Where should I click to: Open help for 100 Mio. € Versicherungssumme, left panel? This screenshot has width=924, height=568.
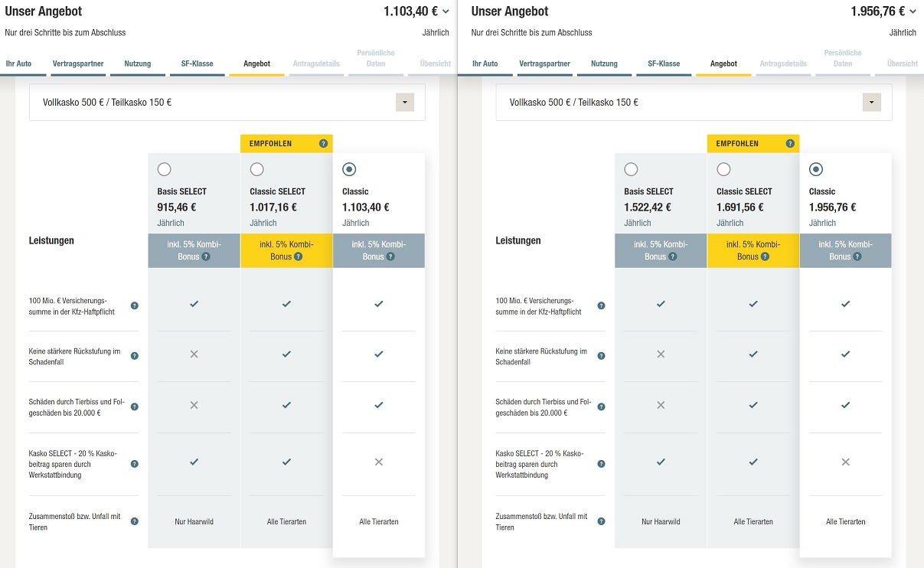135,305
